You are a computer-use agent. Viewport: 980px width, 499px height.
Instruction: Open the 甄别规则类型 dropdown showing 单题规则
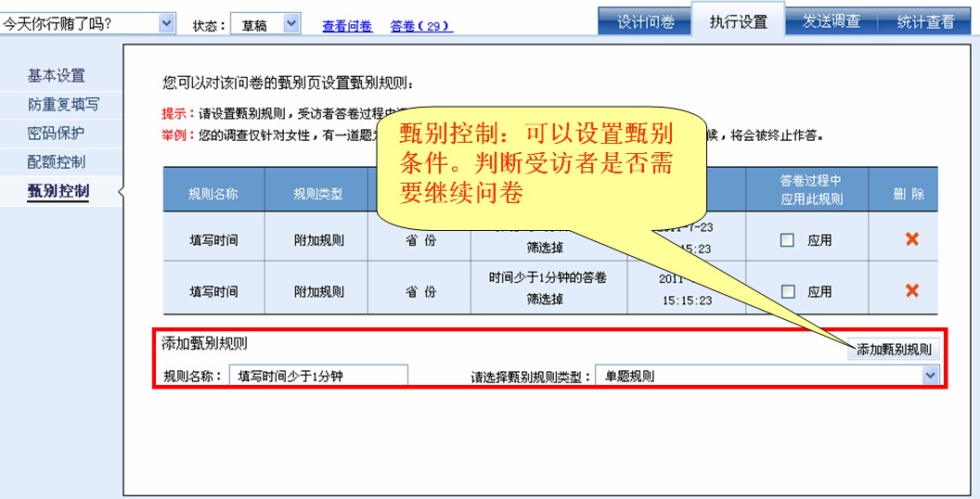tap(930, 376)
